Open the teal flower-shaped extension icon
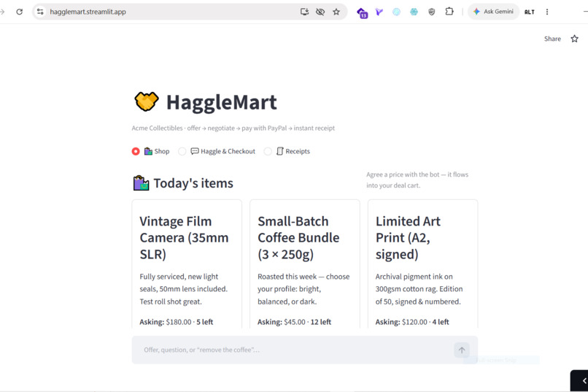Screen dimensions: 588x392 [x=414, y=12]
